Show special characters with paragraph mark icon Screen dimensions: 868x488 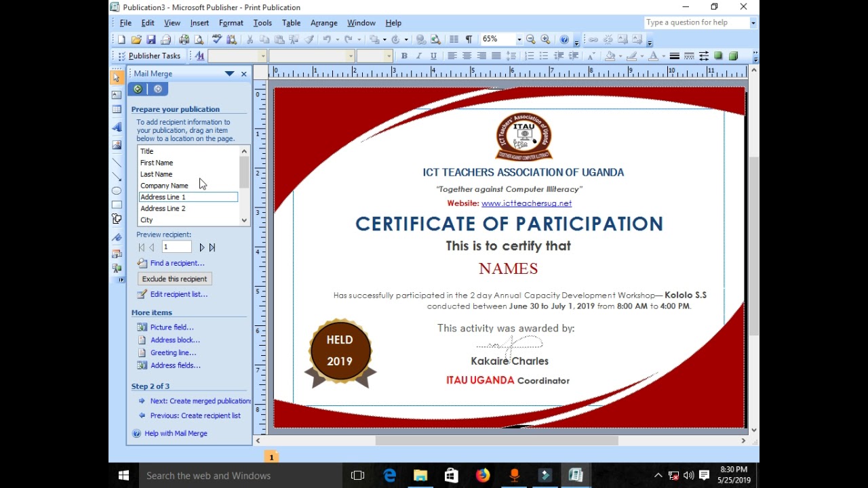coord(469,39)
